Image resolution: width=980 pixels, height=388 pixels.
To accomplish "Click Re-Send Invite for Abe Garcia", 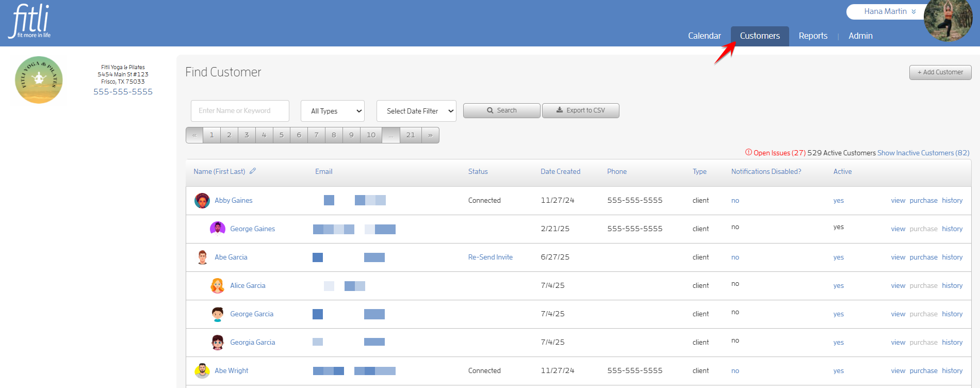I will (x=491, y=257).
